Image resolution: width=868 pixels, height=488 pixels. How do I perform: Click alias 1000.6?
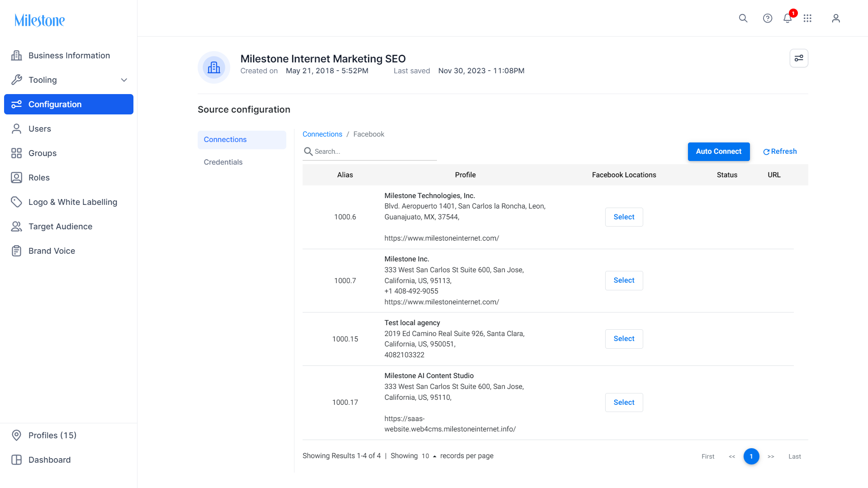point(345,217)
